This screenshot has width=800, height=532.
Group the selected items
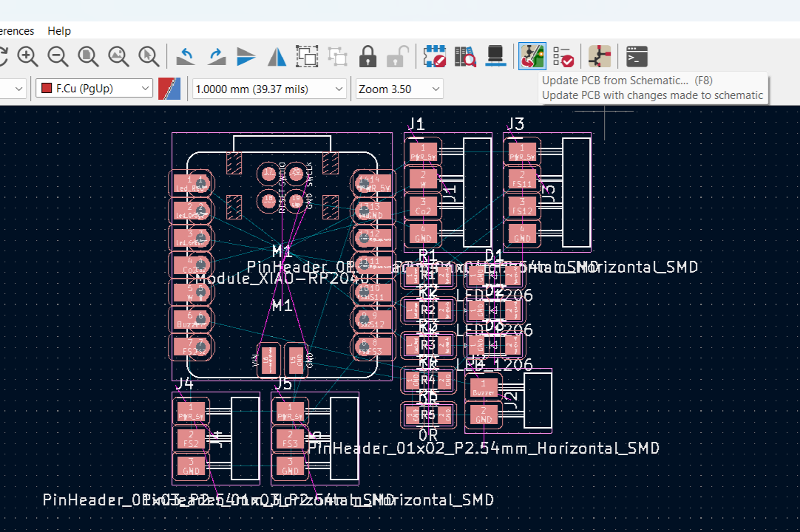point(307,56)
